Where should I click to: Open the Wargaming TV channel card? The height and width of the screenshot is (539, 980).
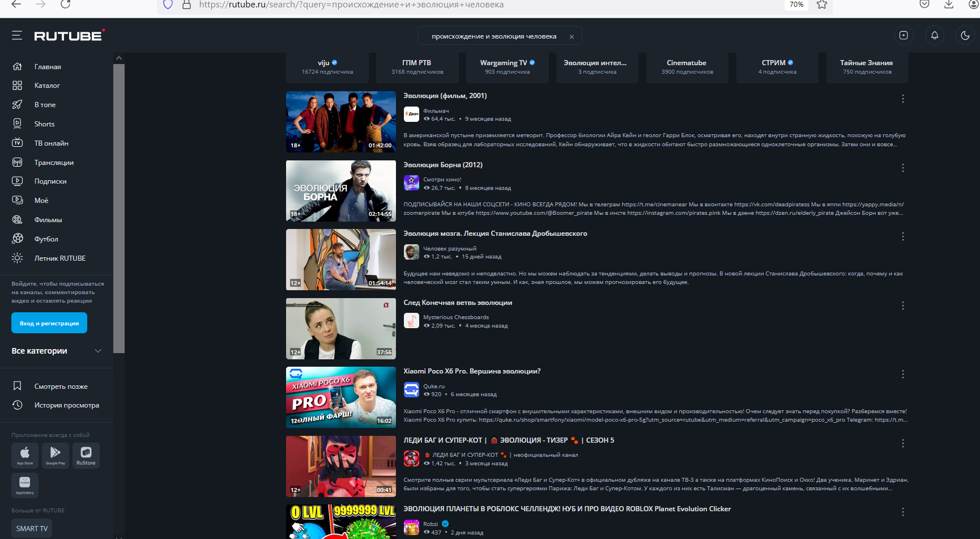[508, 67]
